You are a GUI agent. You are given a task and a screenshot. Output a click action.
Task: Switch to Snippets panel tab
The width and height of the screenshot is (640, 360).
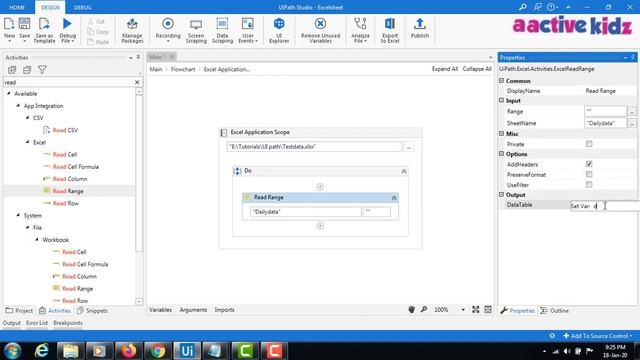(x=92, y=311)
